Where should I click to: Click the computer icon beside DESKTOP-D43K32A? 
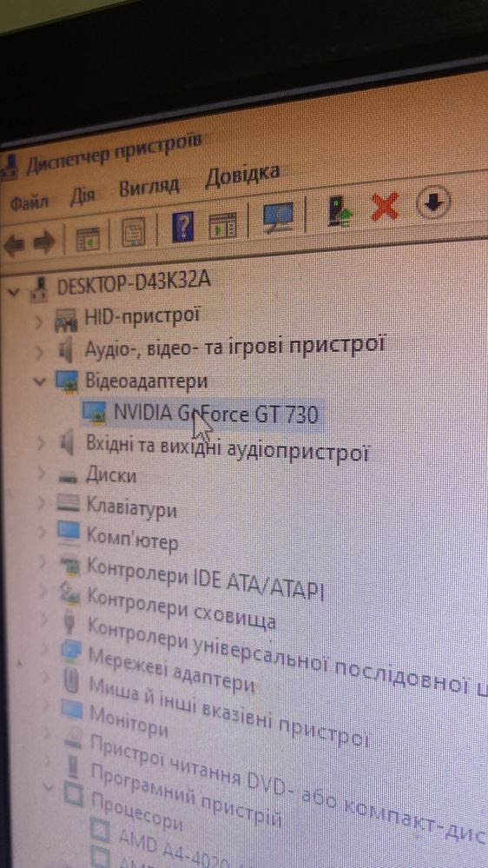click(x=39, y=288)
